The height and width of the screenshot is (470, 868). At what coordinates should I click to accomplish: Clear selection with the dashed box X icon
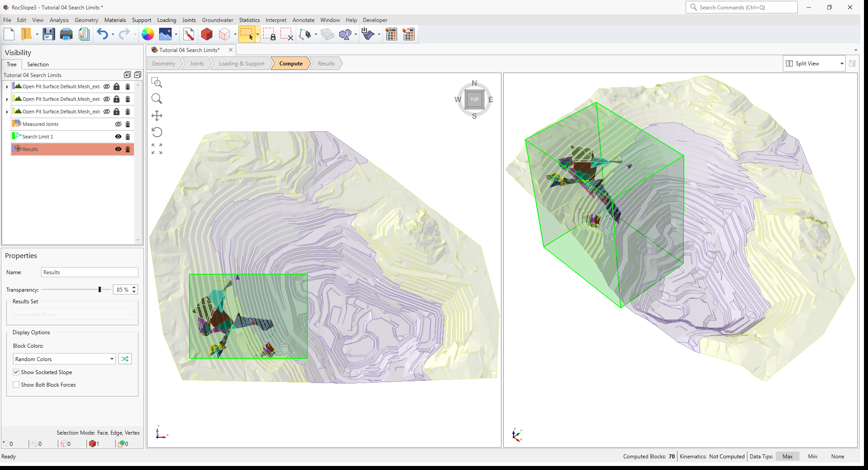pos(287,34)
